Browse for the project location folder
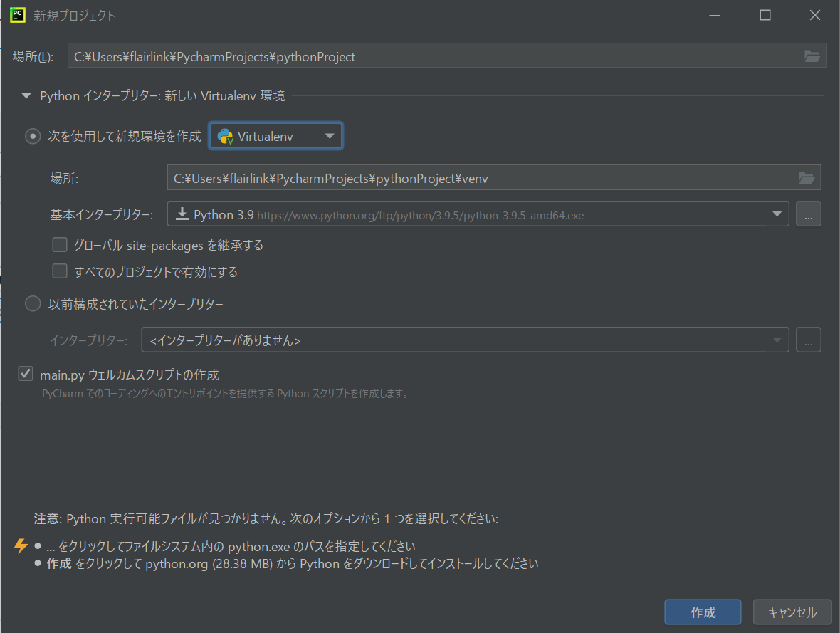This screenshot has width=840, height=633. (x=812, y=56)
